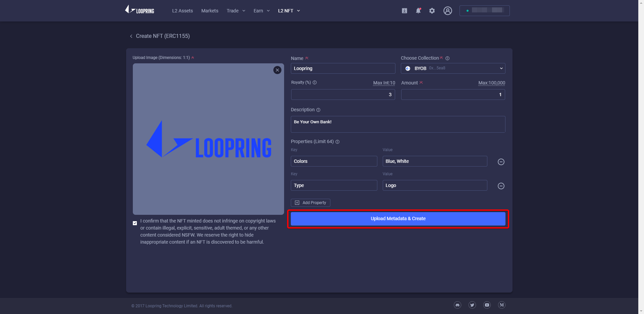The width and height of the screenshot is (644, 314).
Task: Edit the Colors key field
Action: pyautogui.click(x=334, y=161)
